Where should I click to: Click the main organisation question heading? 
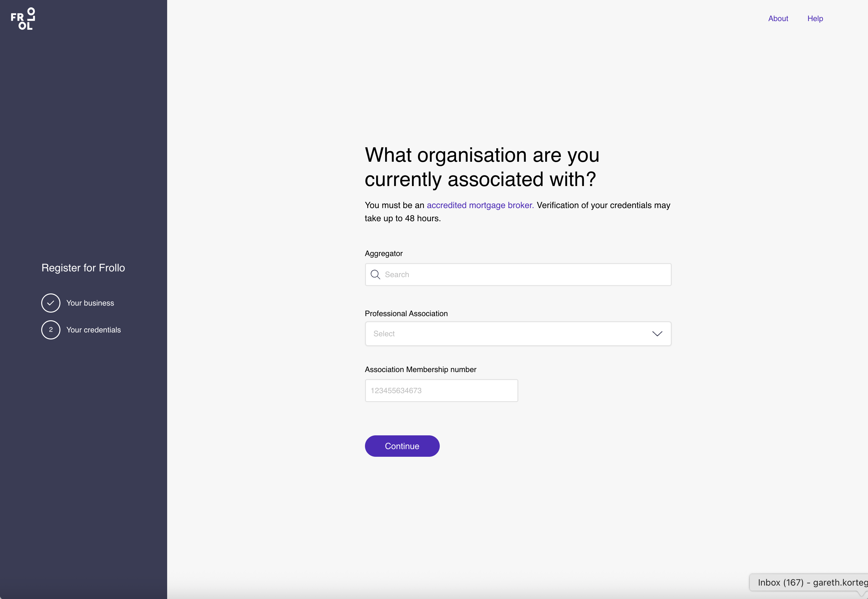[x=482, y=167]
